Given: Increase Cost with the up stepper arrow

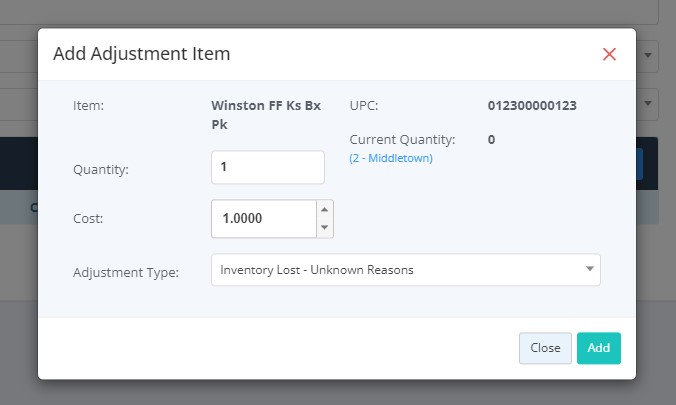Looking at the screenshot, I should pos(324,209).
